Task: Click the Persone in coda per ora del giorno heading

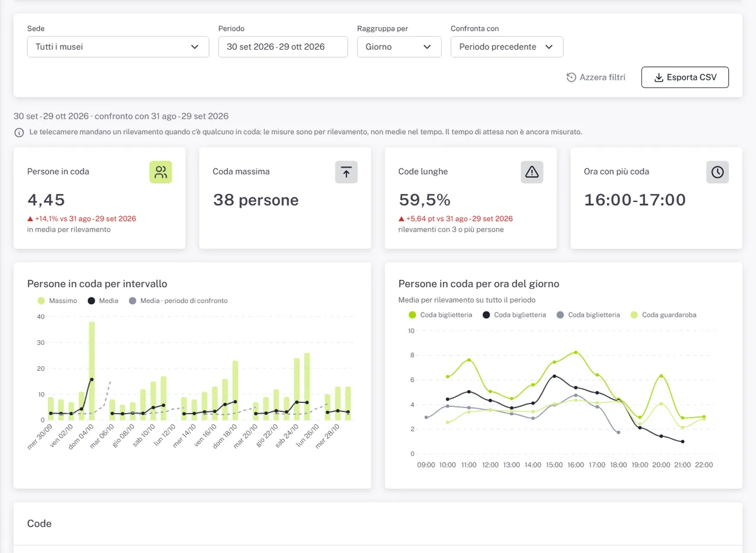Action: [x=479, y=284]
